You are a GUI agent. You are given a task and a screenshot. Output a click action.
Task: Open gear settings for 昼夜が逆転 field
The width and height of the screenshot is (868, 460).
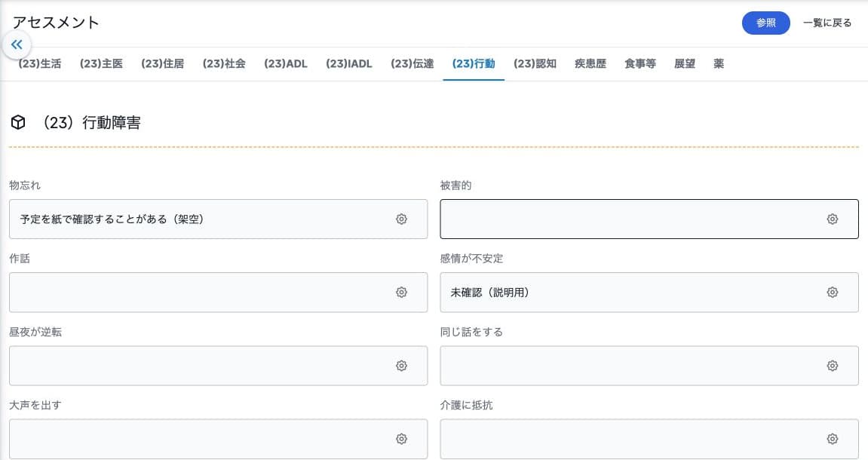(401, 366)
